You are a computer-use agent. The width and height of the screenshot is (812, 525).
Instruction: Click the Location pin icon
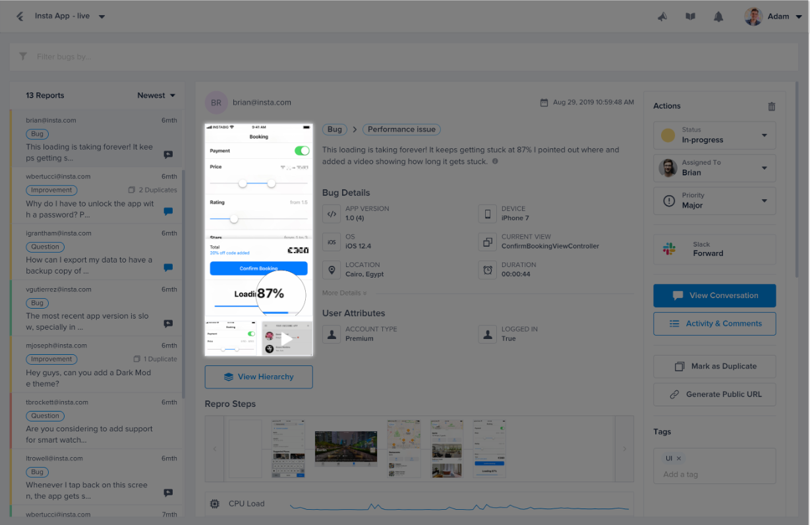point(332,270)
